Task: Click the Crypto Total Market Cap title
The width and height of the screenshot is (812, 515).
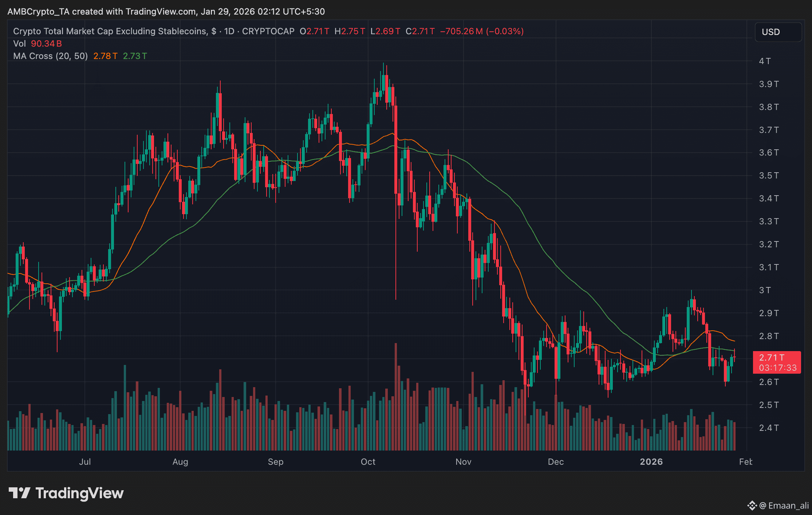Action: (x=110, y=31)
